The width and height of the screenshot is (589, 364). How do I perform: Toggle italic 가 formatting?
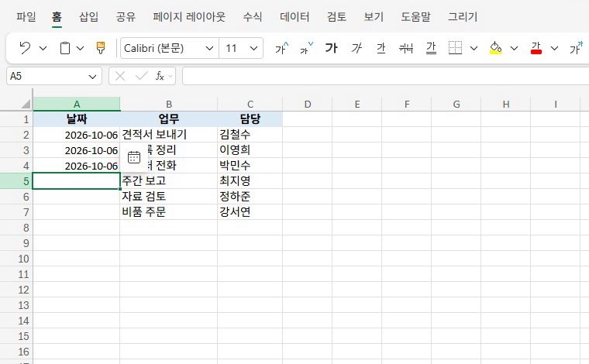[356, 48]
